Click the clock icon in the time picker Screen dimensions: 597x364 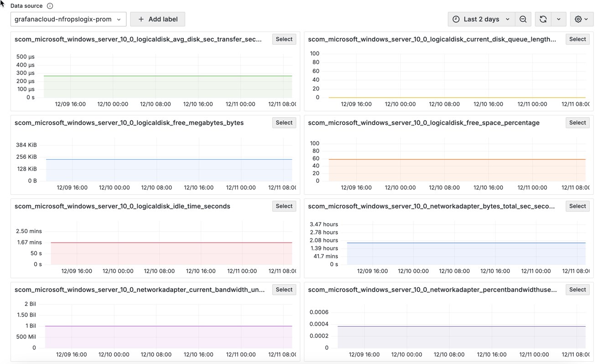[x=456, y=19]
